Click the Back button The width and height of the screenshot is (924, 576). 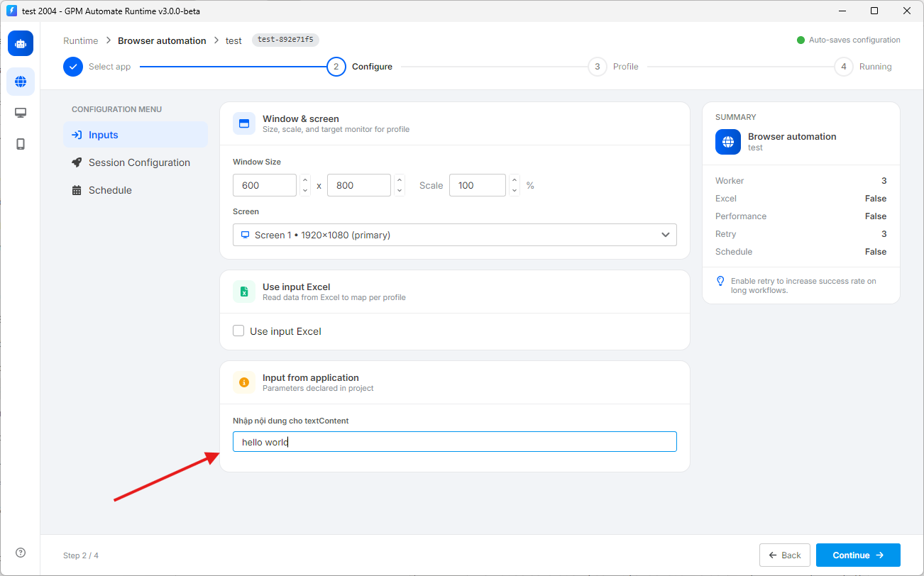(x=785, y=555)
